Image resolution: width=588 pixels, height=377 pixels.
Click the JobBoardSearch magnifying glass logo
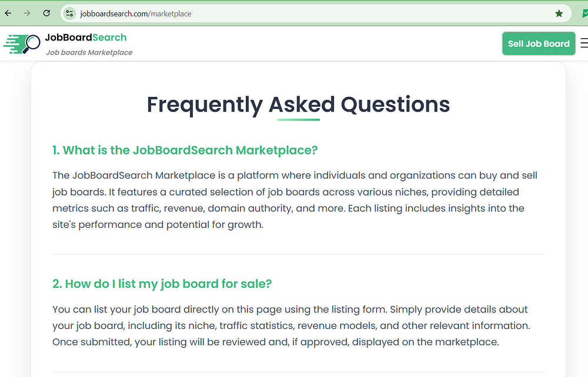(x=22, y=43)
